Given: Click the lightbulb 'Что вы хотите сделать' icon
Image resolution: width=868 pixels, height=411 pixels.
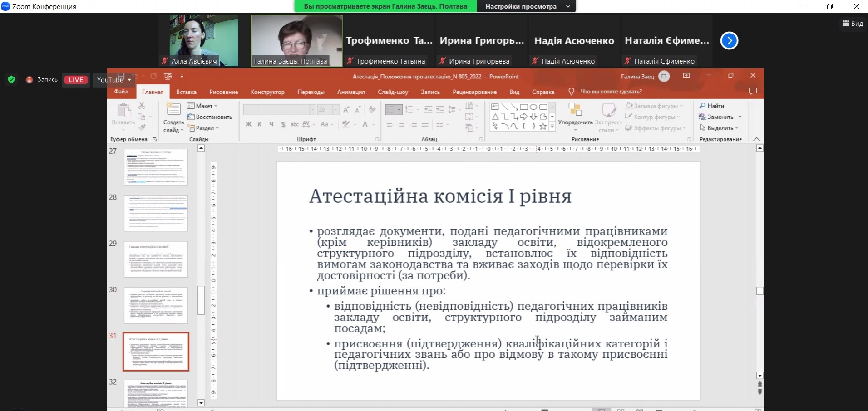Looking at the screenshot, I should [x=571, y=92].
